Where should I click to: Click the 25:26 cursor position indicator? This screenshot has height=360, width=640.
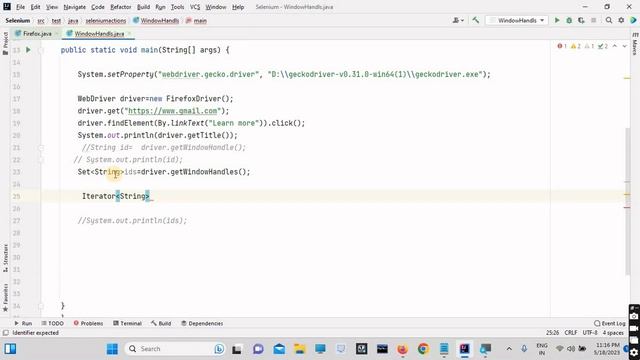(x=552, y=333)
